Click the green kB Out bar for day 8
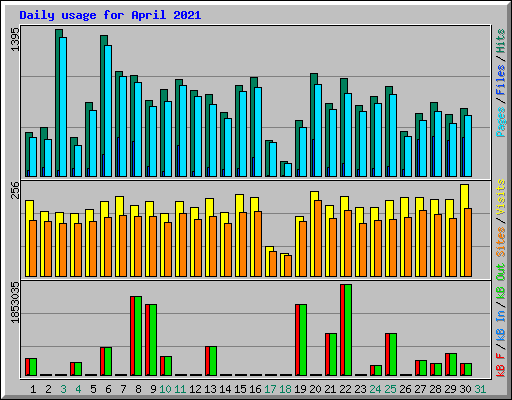 pyautogui.click(x=138, y=336)
